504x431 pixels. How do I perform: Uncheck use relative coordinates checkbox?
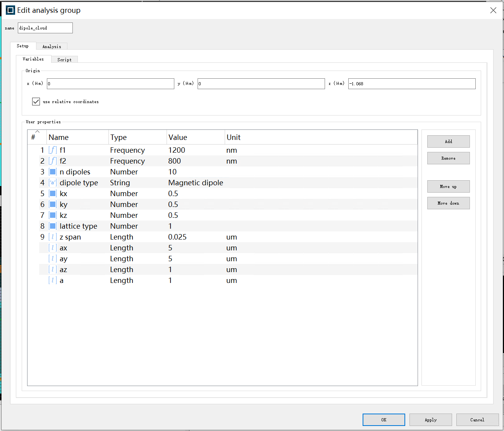click(x=36, y=102)
